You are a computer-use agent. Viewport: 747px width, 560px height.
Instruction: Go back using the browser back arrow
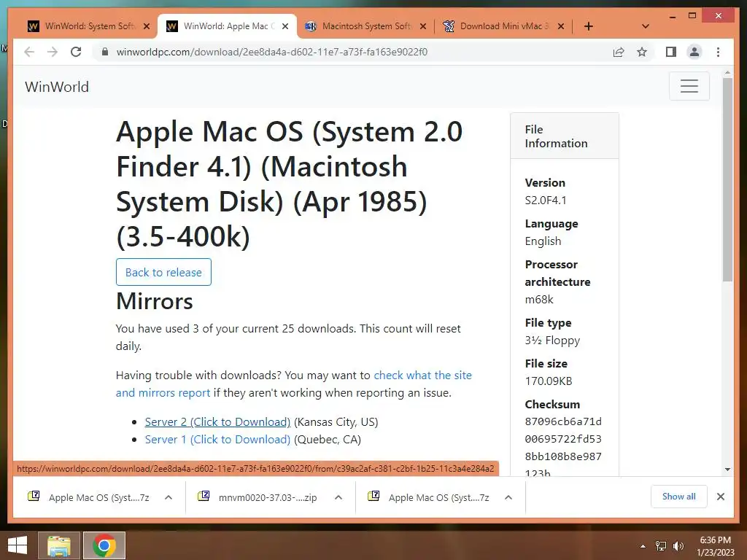pos(29,52)
